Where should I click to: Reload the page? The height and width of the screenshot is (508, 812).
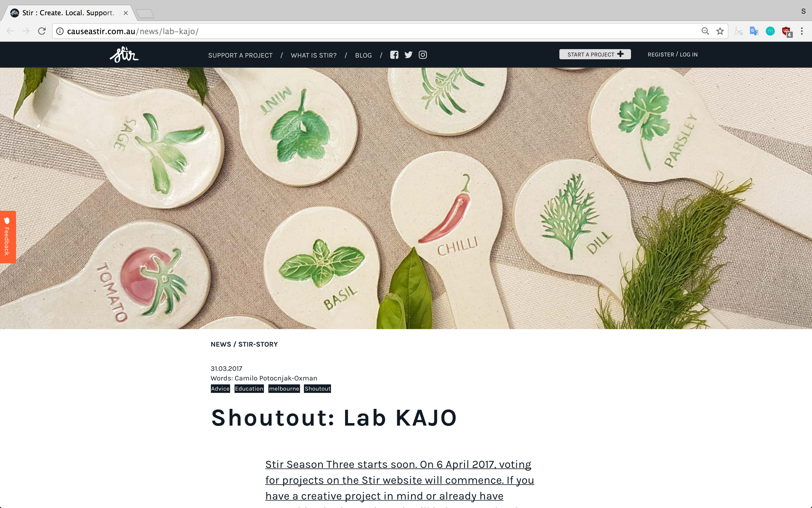coord(42,31)
